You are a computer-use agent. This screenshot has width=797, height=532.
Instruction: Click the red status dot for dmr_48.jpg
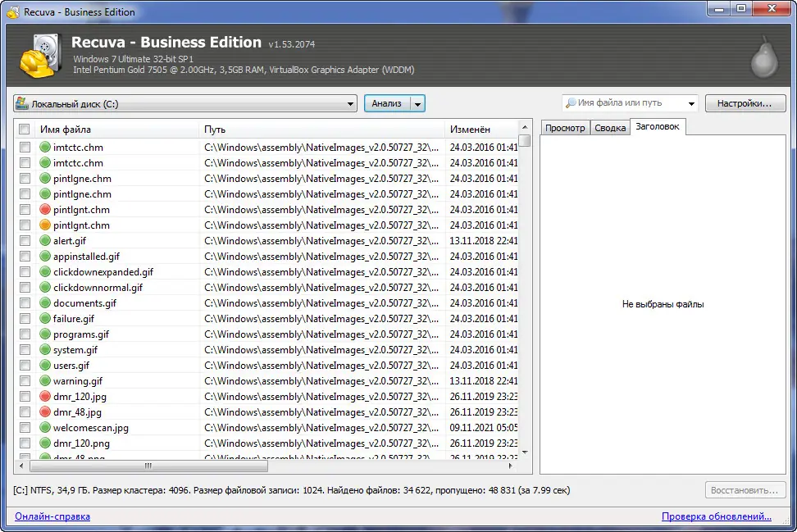45,412
